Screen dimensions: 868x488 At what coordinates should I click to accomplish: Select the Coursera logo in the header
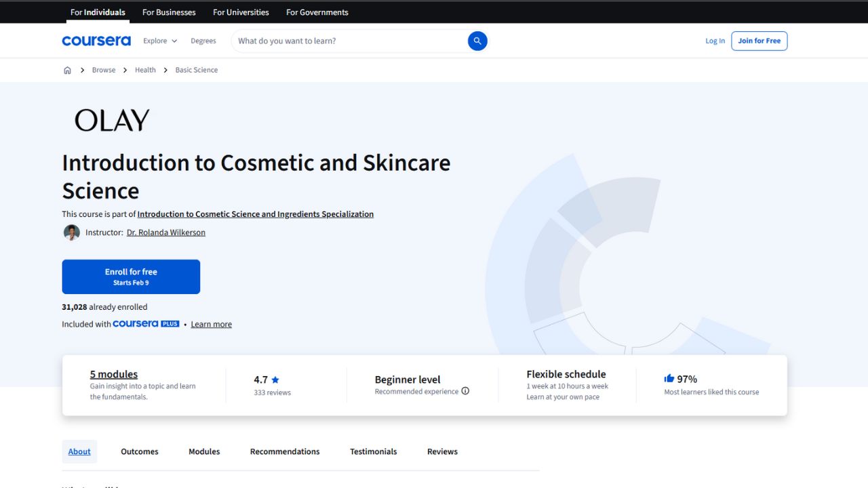(96, 41)
